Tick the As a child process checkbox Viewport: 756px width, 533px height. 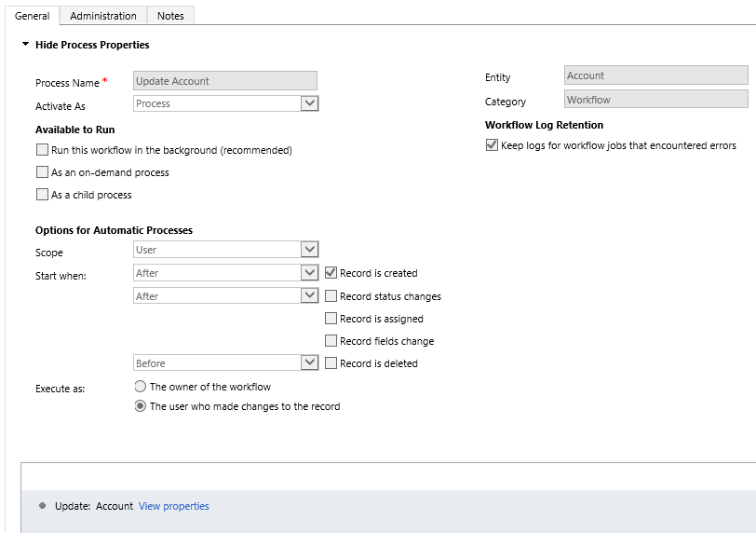(43, 195)
